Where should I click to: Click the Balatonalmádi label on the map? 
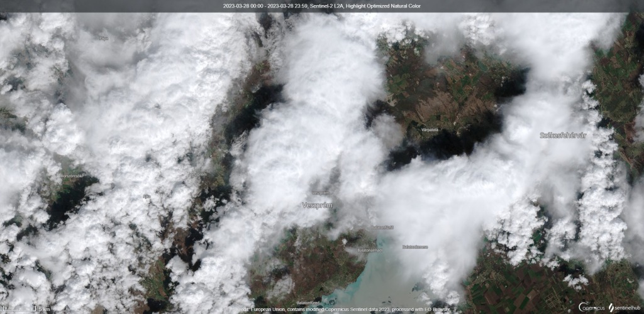369,249
